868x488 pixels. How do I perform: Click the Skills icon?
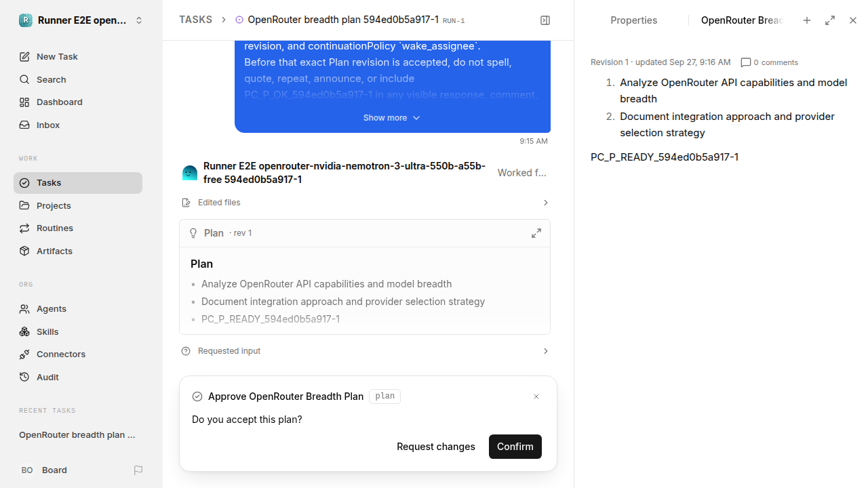[24, 331]
